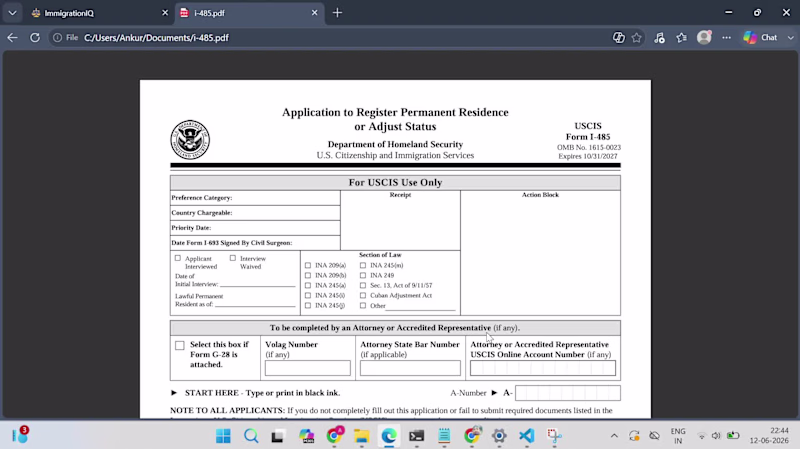Image resolution: width=800 pixels, height=449 pixels.
Task: Open taskbar Search
Action: 251,436
